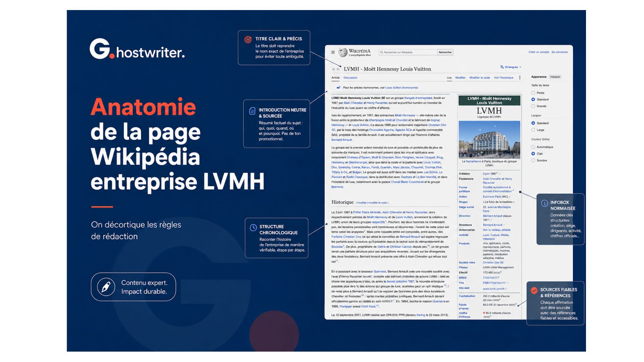
Task: Click modifier le code beside Historique heading
Action: pyautogui.click(x=377, y=203)
